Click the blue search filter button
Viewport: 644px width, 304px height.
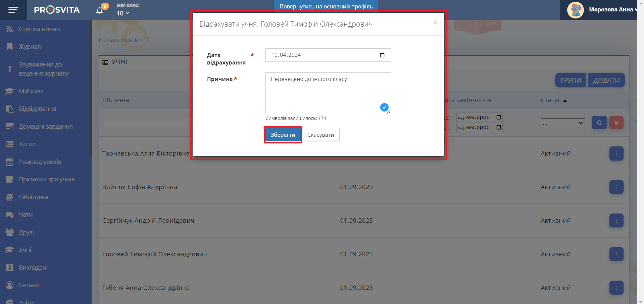pos(599,123)
